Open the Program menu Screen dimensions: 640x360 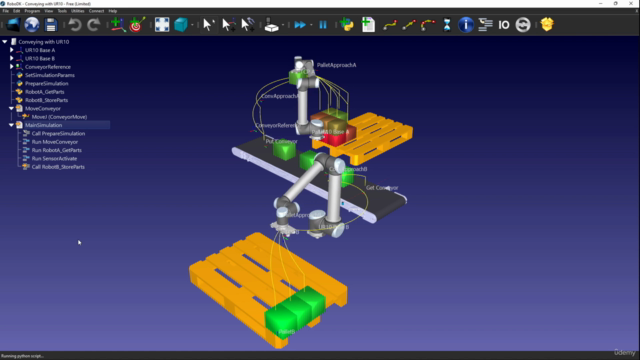(32, 11)
